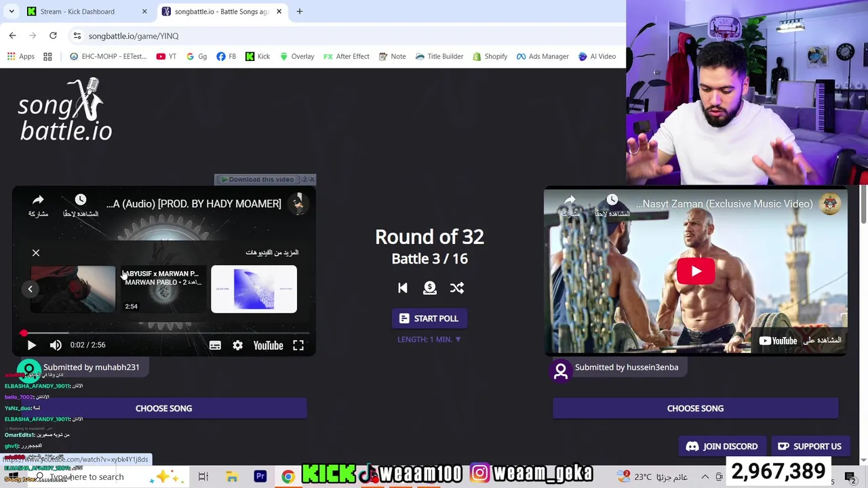
Task: Close the more videos overlay
Action: 36,253
